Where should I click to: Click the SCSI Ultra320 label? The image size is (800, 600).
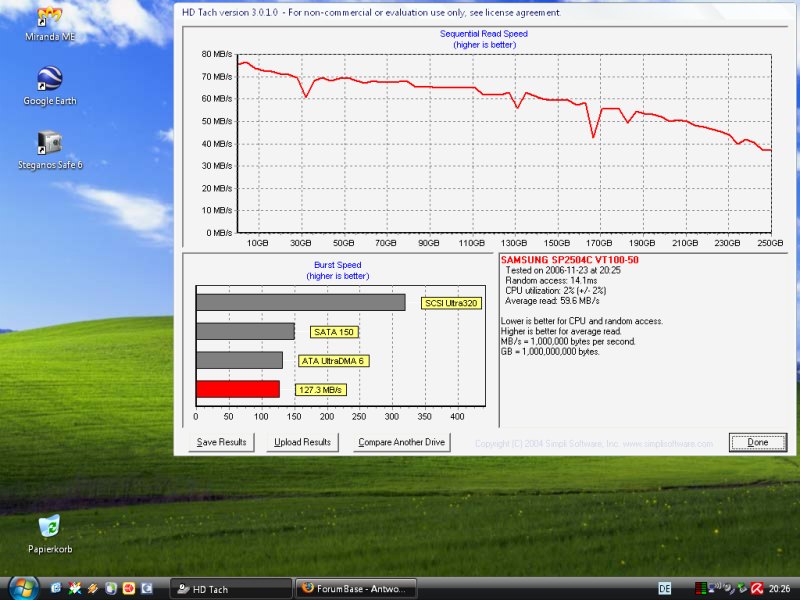[451, 303]
